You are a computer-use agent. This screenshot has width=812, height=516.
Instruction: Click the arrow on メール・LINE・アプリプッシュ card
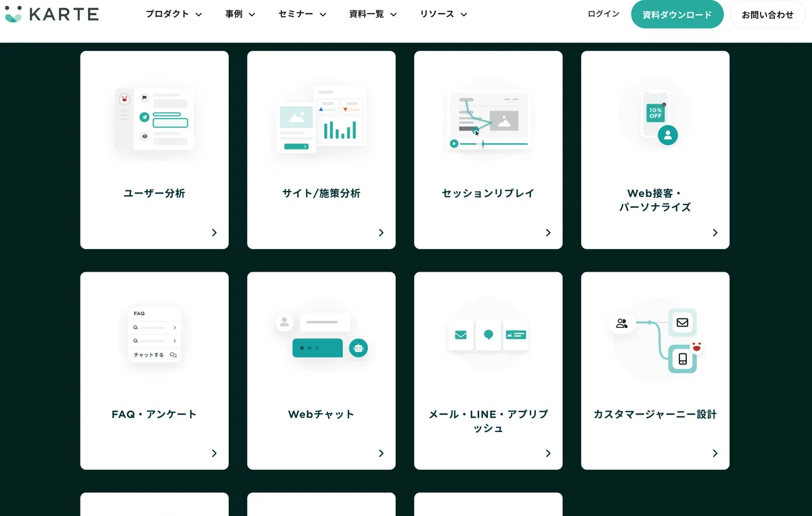pos(548,454)
